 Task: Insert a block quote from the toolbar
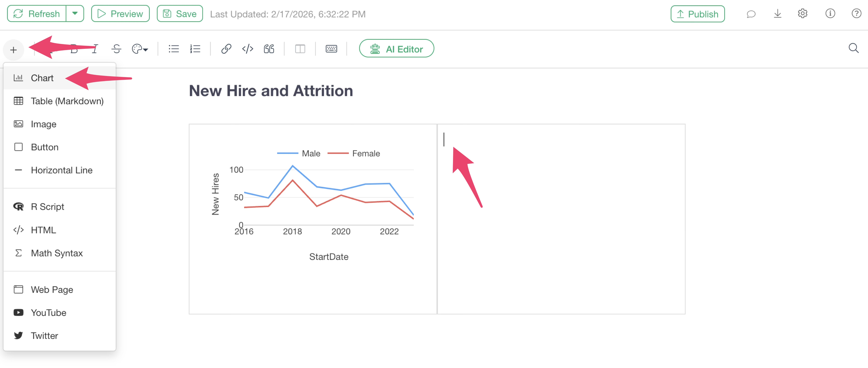click(269, 49)
